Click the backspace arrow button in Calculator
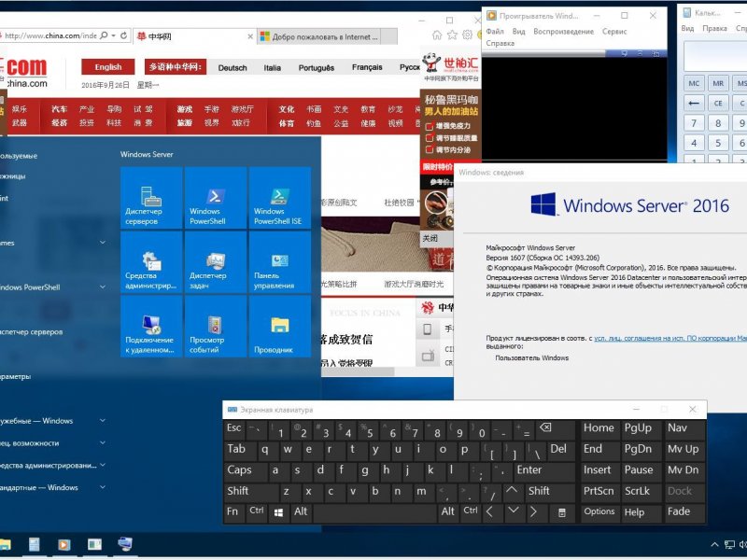 [694, 103]
